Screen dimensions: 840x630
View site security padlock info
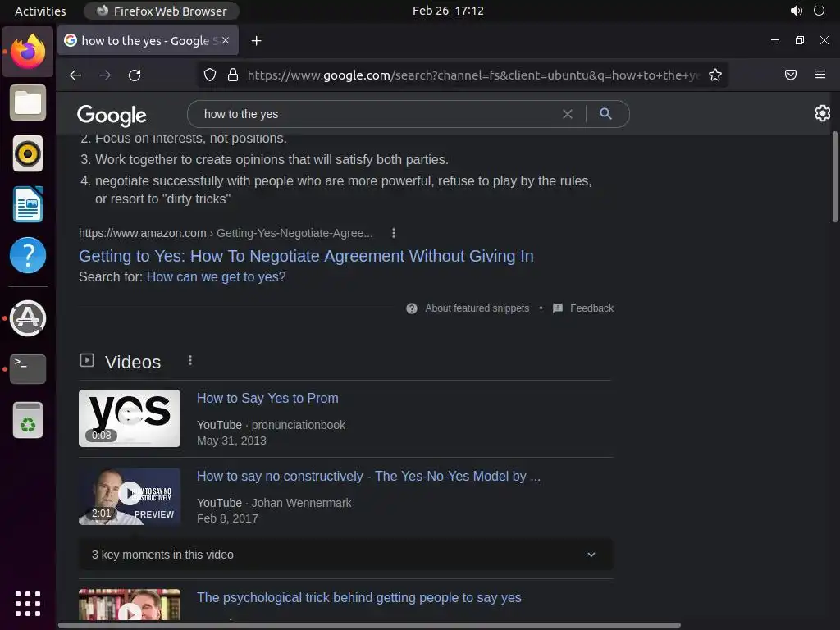(x=232, y=75)
